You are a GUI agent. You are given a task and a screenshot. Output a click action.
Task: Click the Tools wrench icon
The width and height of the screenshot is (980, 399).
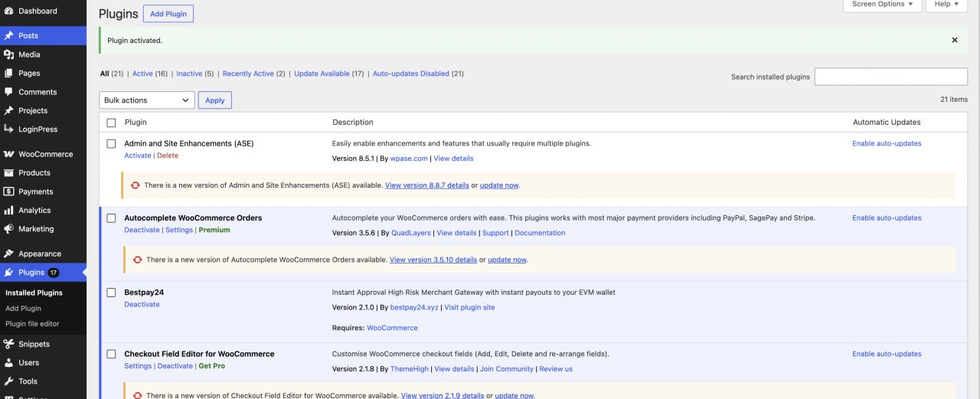pos(8,381)
